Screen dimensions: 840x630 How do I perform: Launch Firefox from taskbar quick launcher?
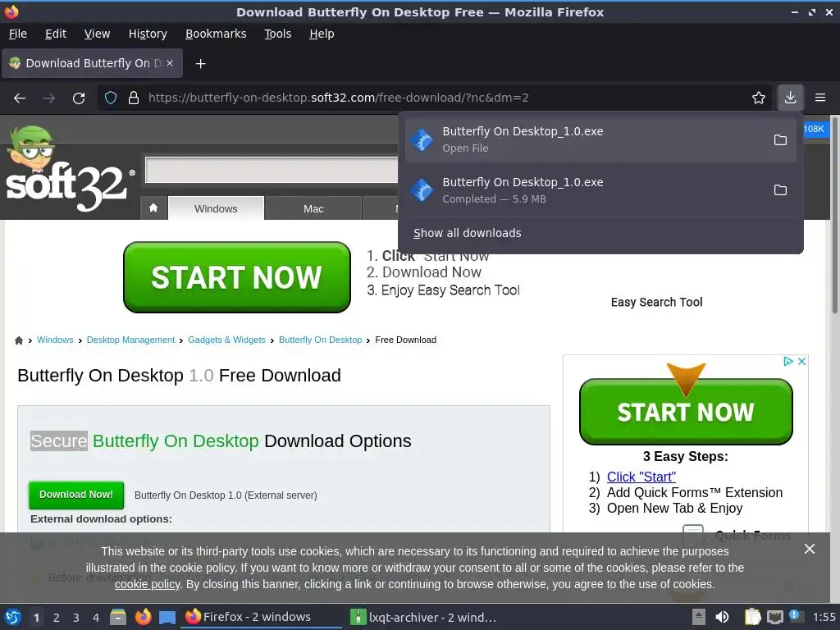click(143, 617)
